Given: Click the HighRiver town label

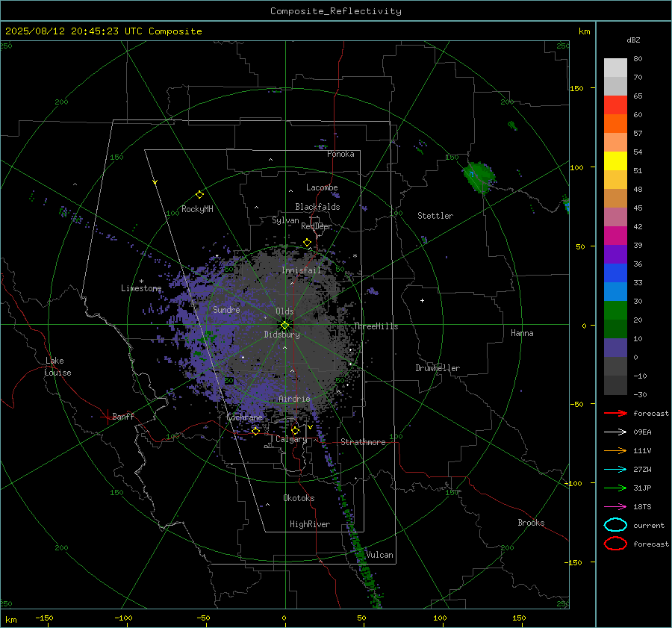Looking at the screenshot, I should [x=310, y=524].
